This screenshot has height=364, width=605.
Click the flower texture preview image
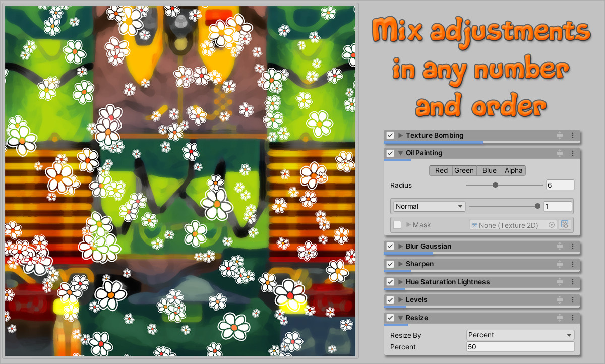[x=180, y=181]
